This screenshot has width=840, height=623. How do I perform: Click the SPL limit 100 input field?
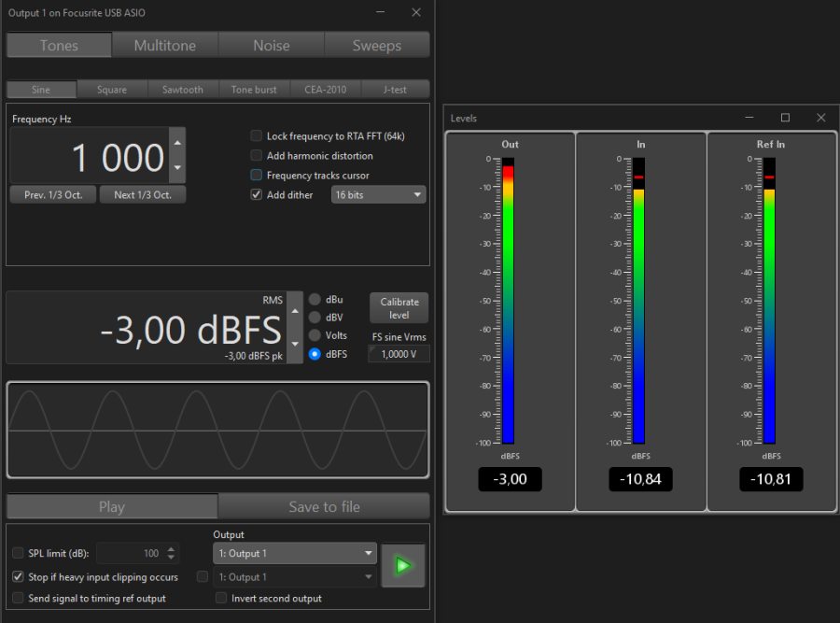pos(132,553)
